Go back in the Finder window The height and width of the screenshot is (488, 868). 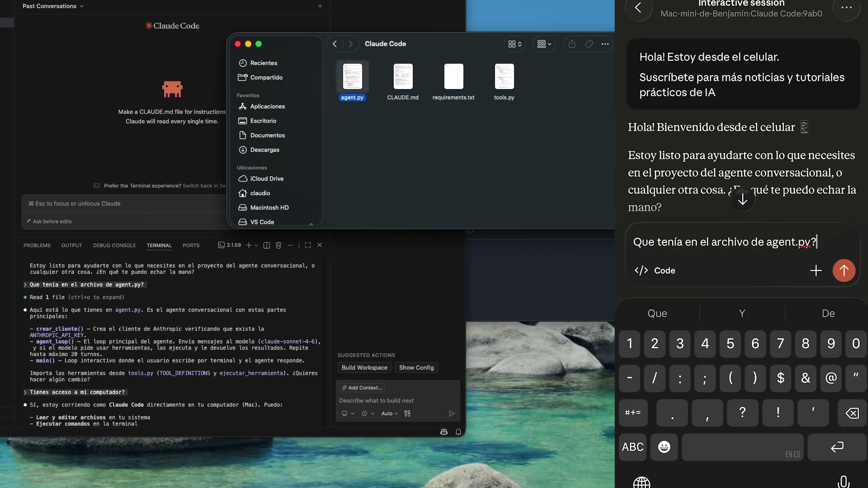coord(335,44)
